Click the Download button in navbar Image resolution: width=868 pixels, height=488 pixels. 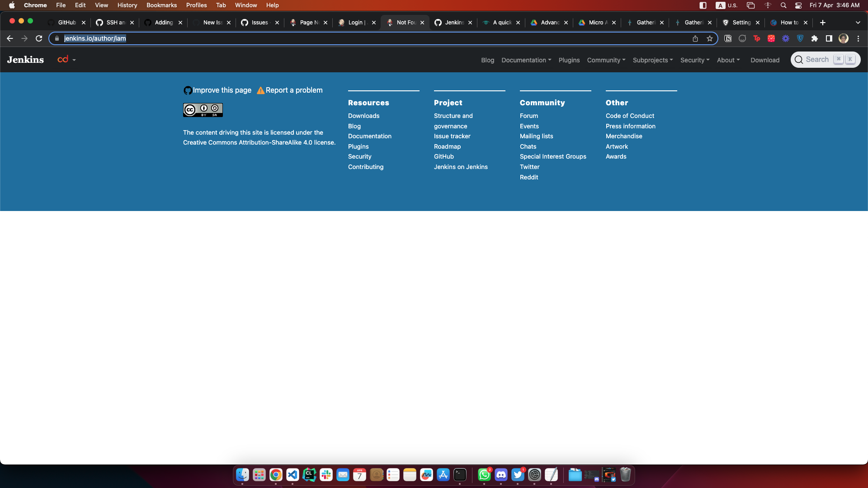click(765, 60)
